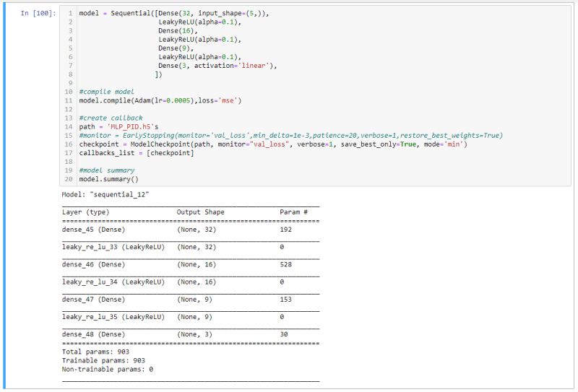
Task: Click the Dense(3, activation='linear') line
Action: (217, 66)
